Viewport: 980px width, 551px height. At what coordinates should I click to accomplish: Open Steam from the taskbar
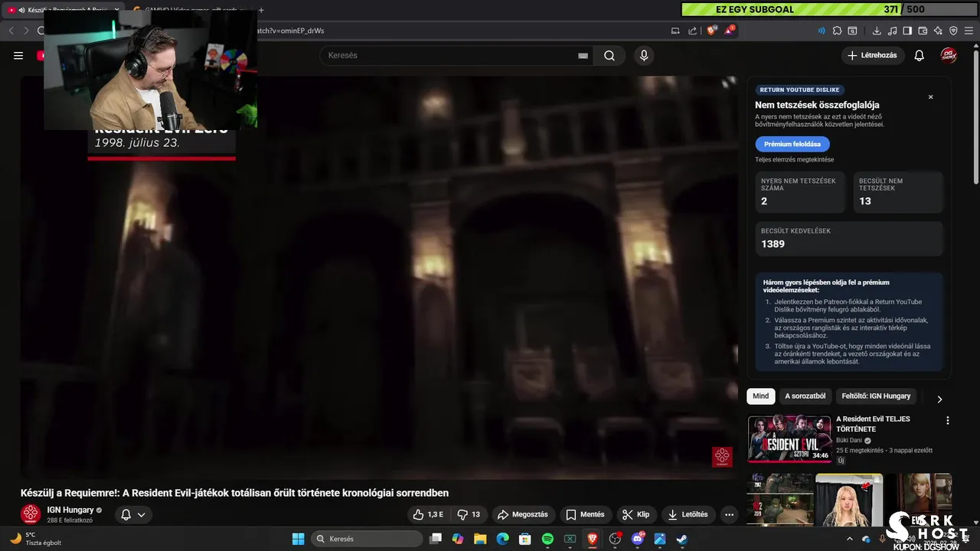click(x=682, y=539)
